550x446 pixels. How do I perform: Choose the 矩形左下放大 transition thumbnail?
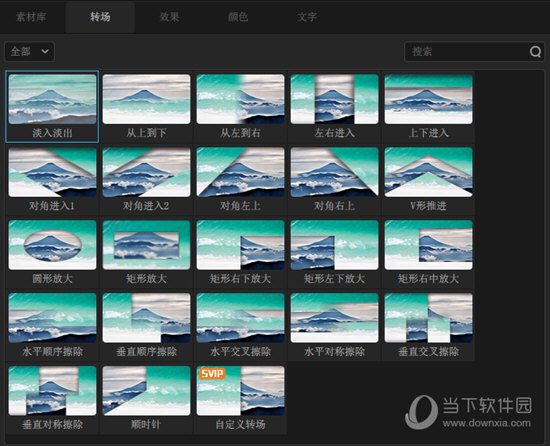click(334, 245)
